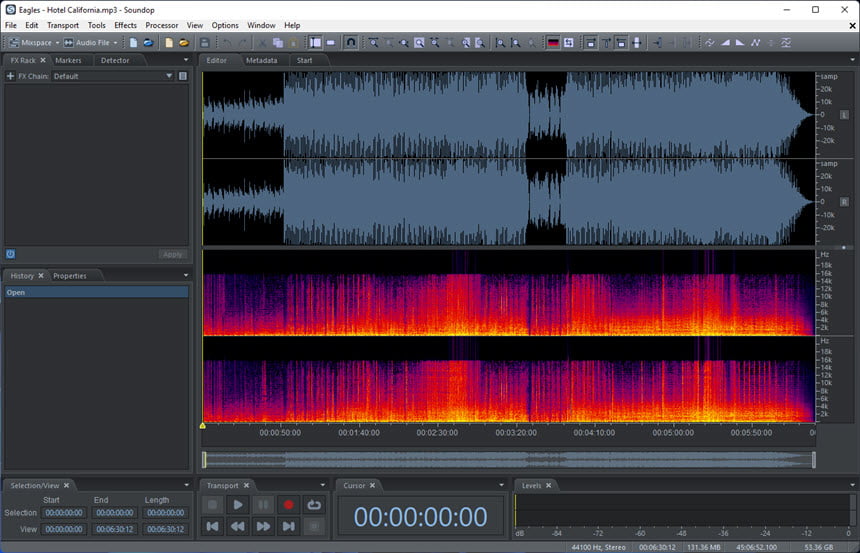The width and height of the screenshot is (860, 553).
Task: Zoom in horizontally on the waveform
Action: click(x=373, y=42)
